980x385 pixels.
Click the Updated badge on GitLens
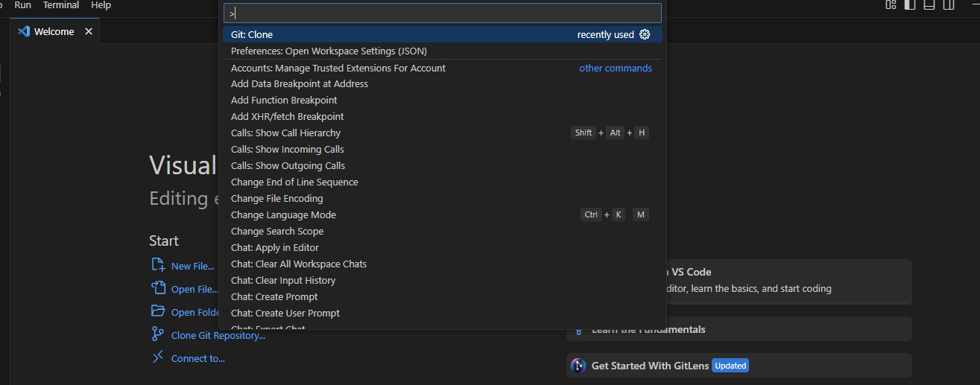730,366
